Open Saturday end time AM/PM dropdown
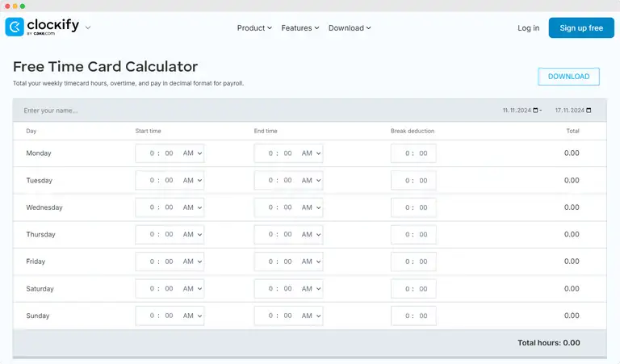The width and height of the screenshot is (620, 364). tap(311, 289)
